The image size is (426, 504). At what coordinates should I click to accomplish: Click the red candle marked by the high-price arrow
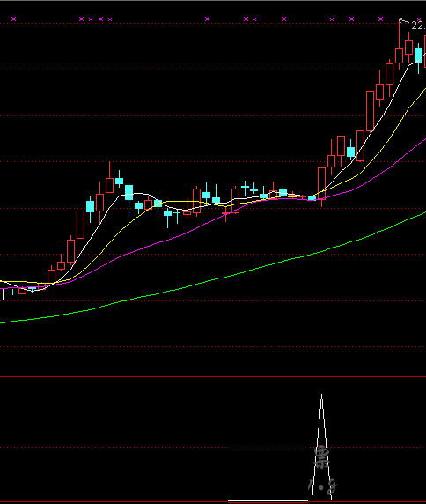coord(399,56)
